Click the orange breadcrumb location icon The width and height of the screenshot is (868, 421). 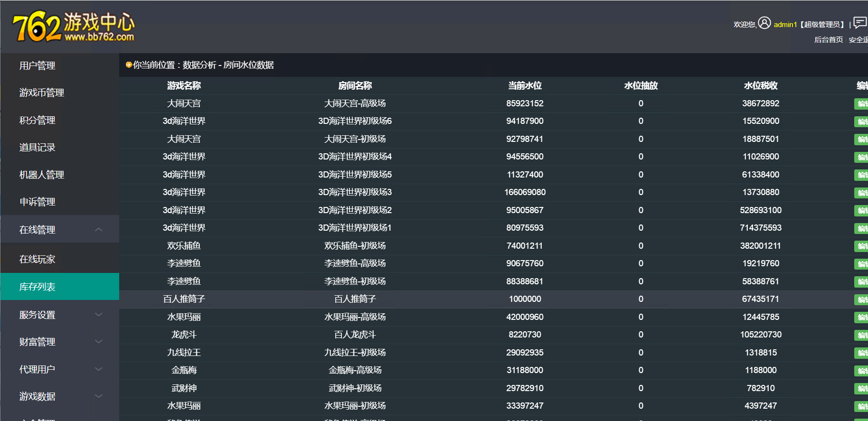point(129,65)
